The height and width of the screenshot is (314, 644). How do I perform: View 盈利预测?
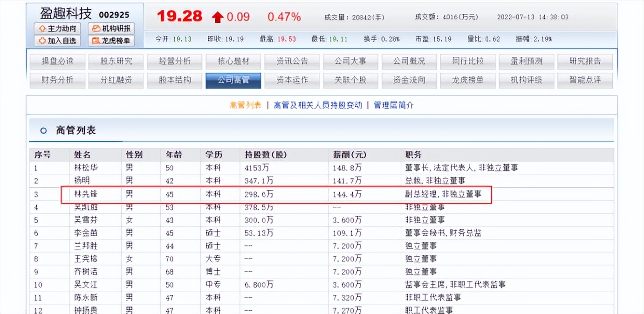pyautogui.click(x=526, y=61)
